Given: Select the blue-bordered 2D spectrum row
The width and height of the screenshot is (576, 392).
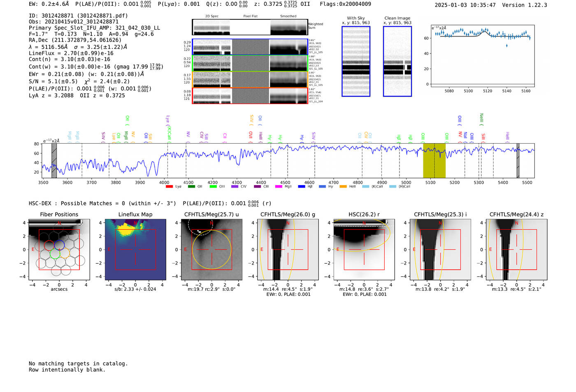Looking at the screenshot, I should point(250,47).
